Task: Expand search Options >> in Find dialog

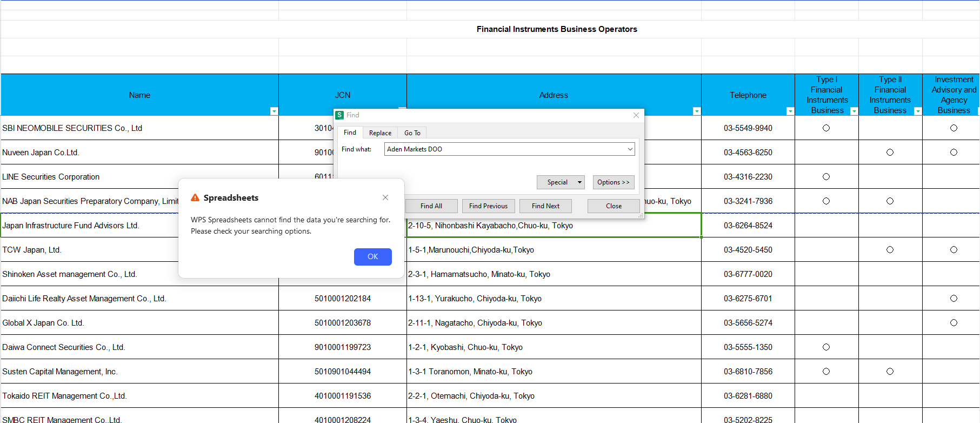Action: coord(613,182)
